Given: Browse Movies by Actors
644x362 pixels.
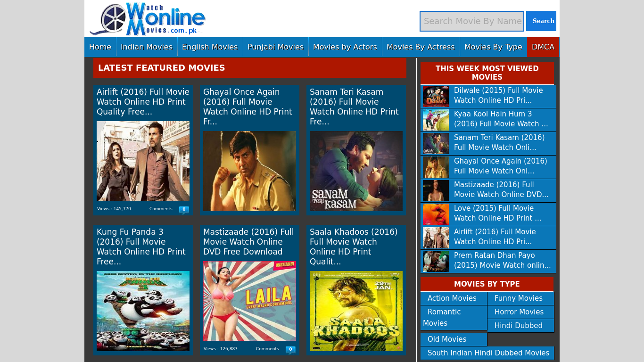Looking at the screenshot, I should [x=345, y=47].
